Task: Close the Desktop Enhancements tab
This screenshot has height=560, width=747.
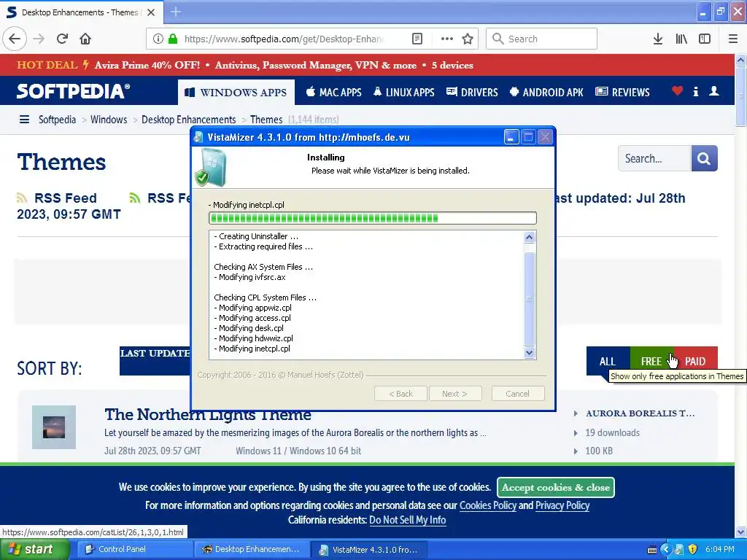Action: click(151, 12)
